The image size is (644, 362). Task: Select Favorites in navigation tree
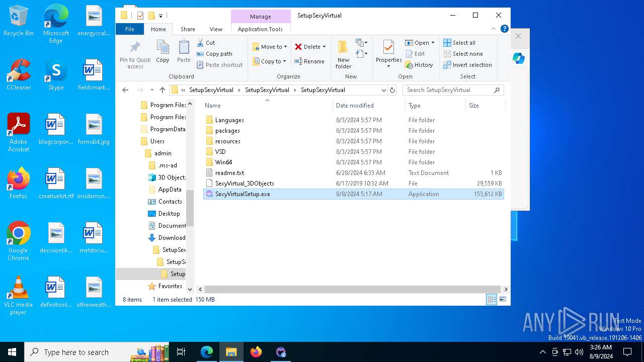(x=170, y=286)
